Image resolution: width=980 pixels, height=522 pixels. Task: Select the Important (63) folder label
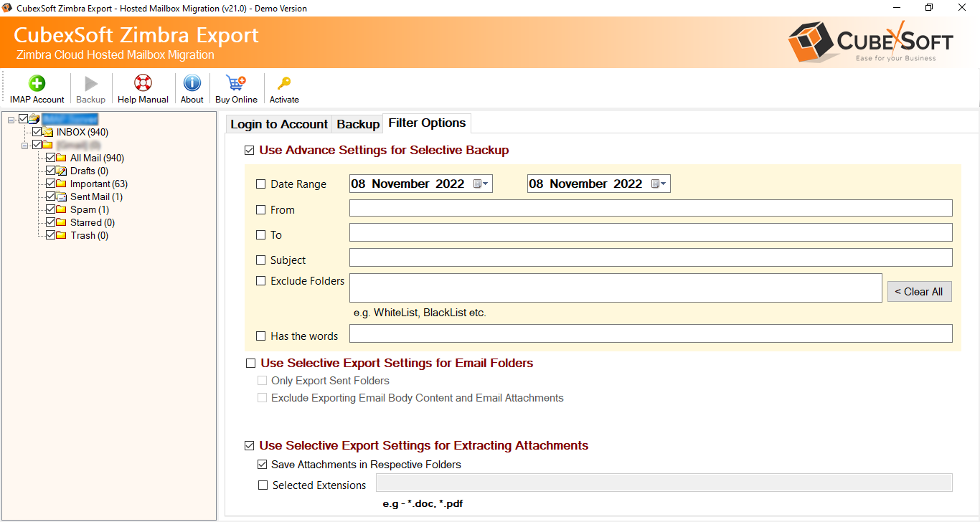(x=99, y=184)
